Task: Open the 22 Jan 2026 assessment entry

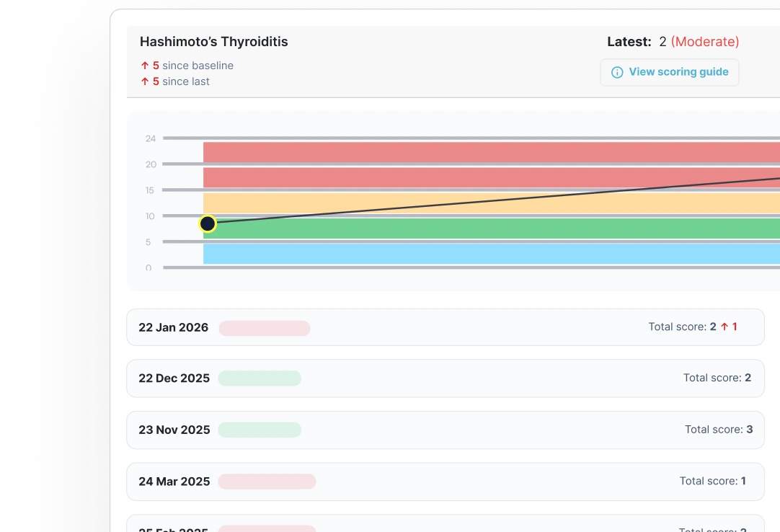Action: 445,327
